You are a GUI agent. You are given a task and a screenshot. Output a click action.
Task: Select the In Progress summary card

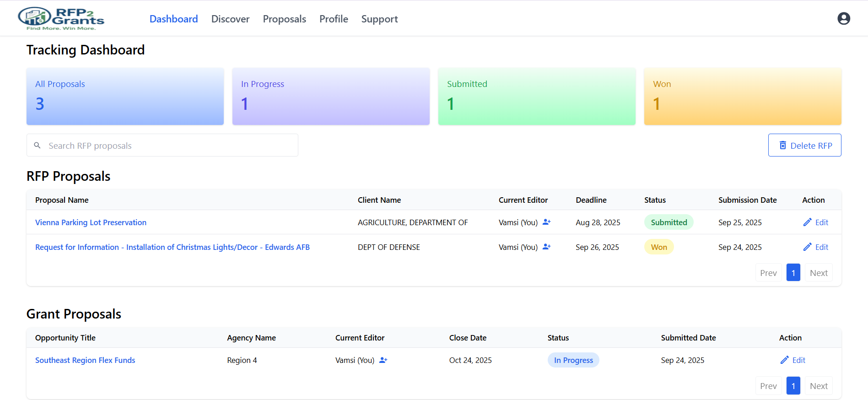point(331,97)
